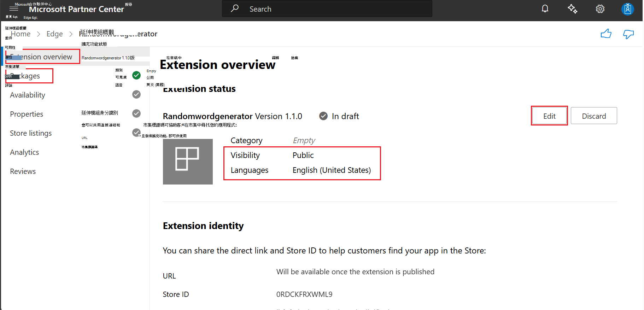
Task: Click the Search box in the header
Action: pyautogui.click(x=327, y=9)
